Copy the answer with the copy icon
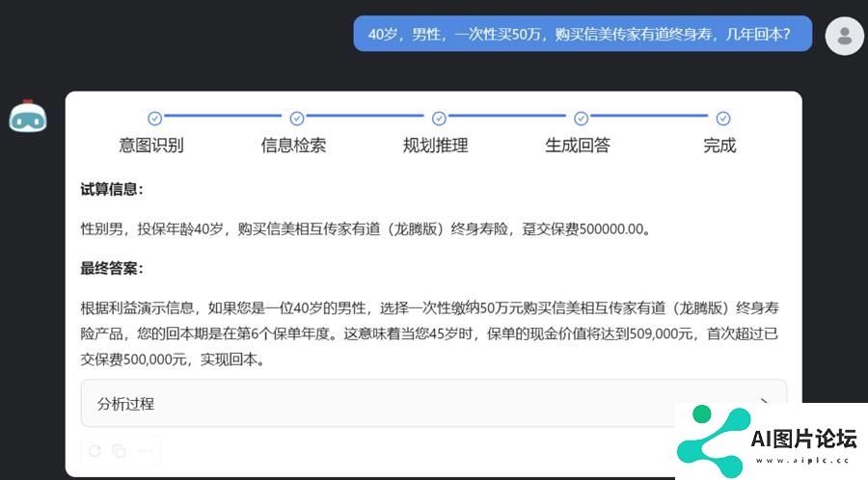Screen dimensions: 868x480 click(x=120, y=451)
